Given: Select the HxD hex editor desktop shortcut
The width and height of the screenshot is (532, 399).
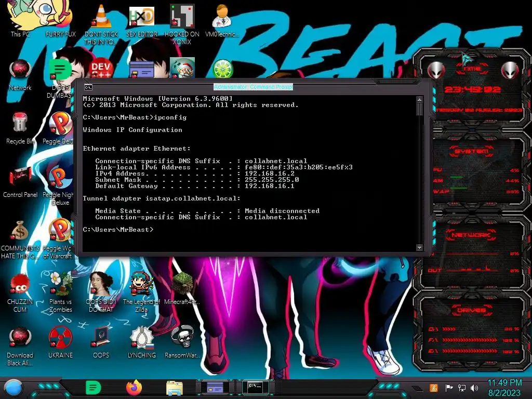Looking at the screenshot, I should pos(142,21).
